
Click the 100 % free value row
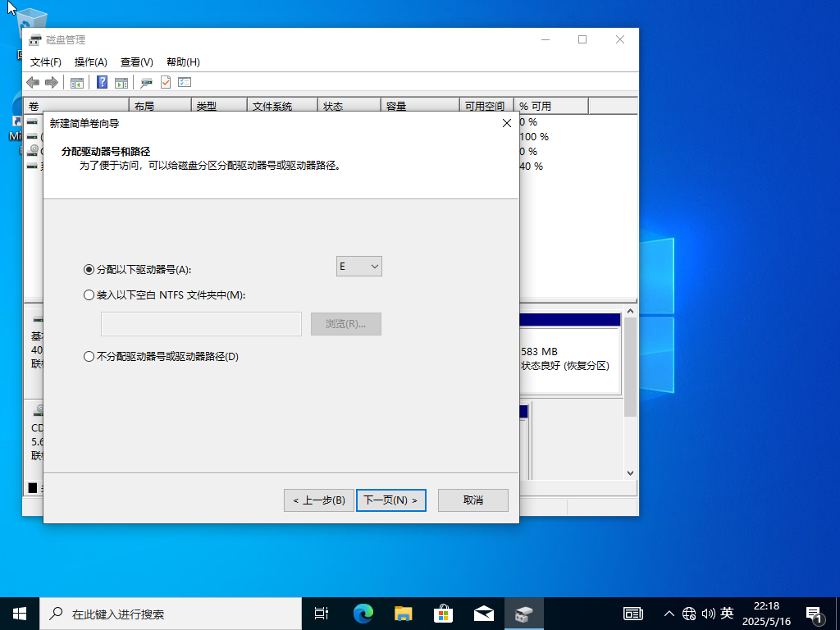click(534, 137)
